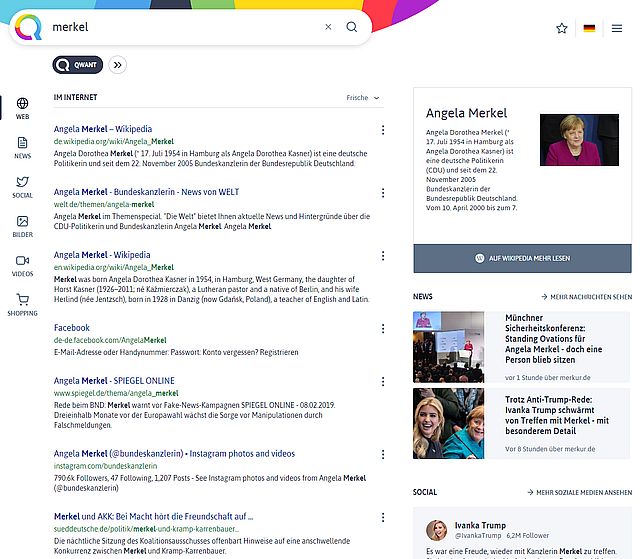The height and width of the screenshot is (559, 640).
Task: Click into the search input containing 'merkel'
Action: click(x=184, y=27)
